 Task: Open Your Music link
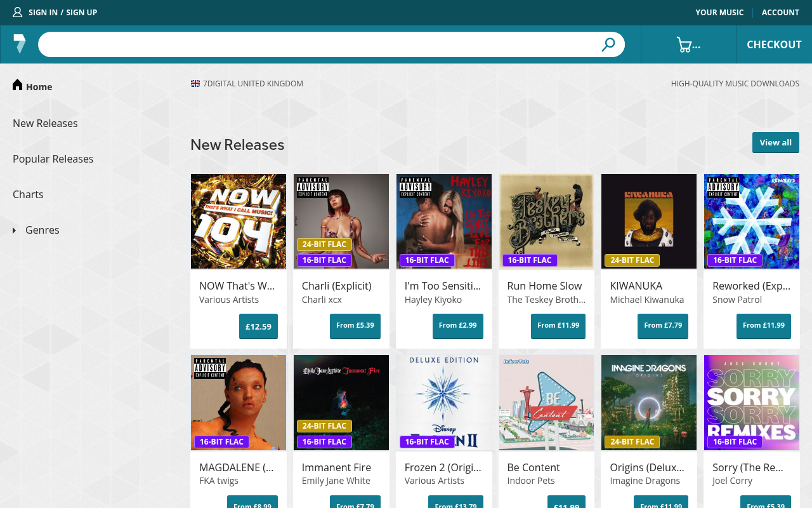pos(719,12)
